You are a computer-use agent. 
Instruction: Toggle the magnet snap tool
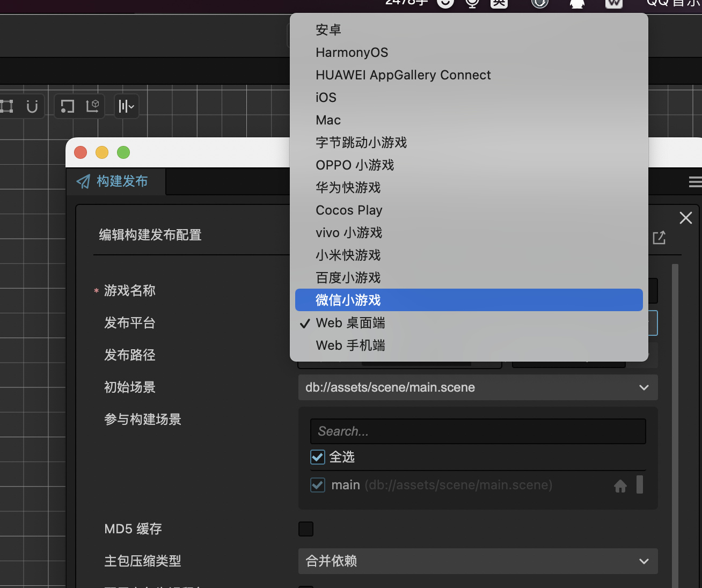(32, 106)
